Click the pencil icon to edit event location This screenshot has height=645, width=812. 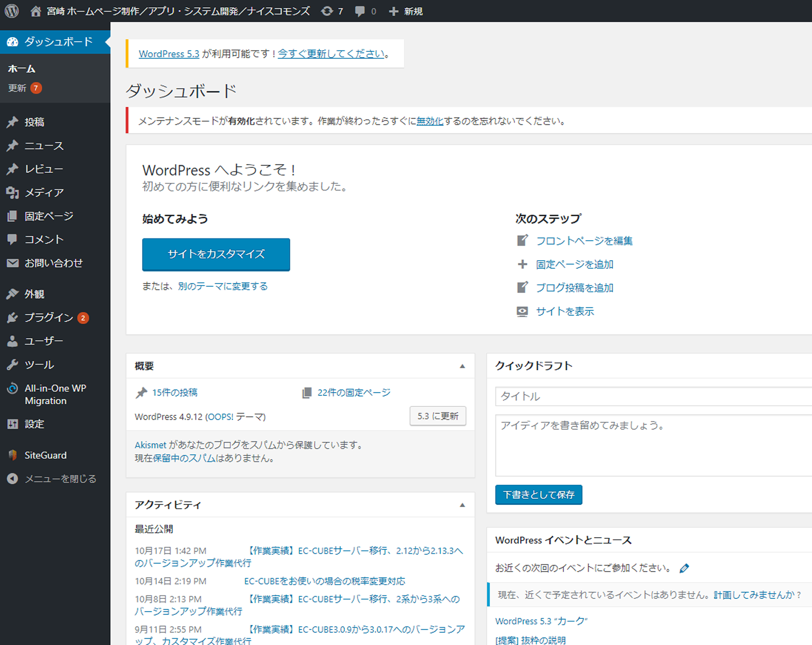coord(684,568)
